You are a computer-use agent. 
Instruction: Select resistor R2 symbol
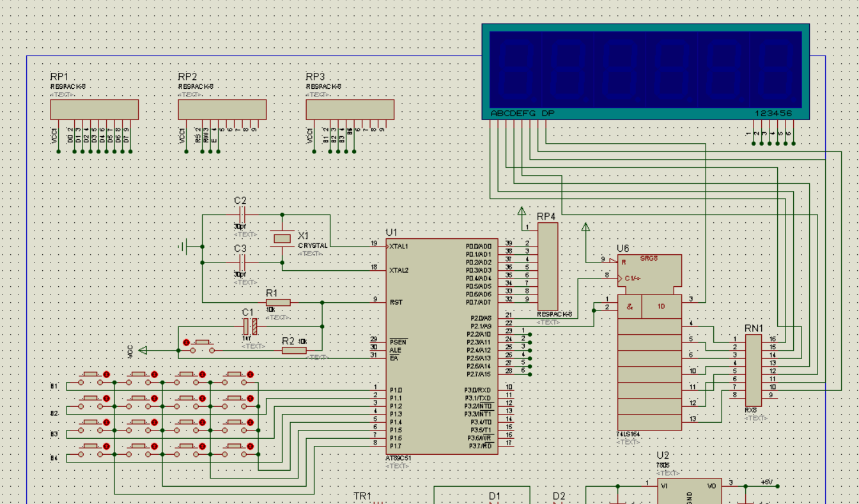295,350
